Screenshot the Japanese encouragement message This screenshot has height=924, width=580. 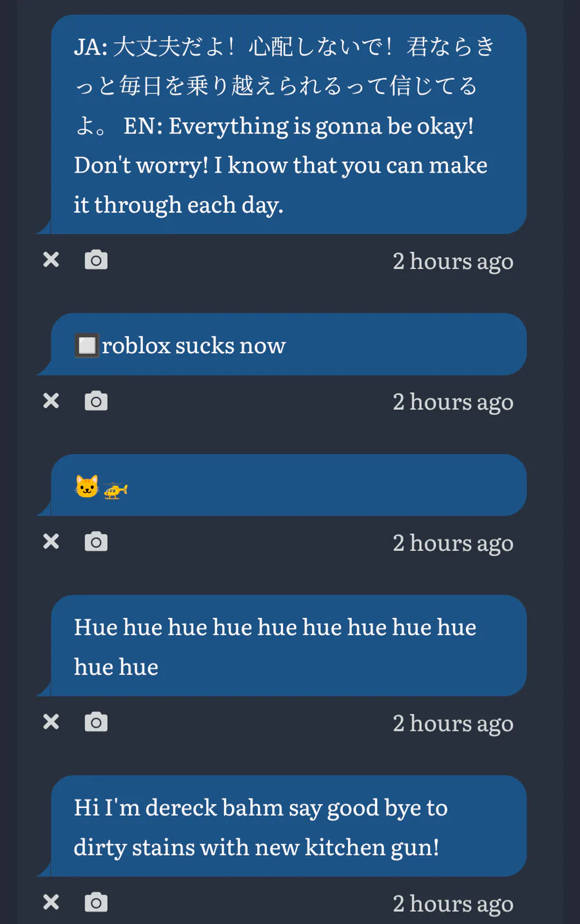click(x=96, y=260)
